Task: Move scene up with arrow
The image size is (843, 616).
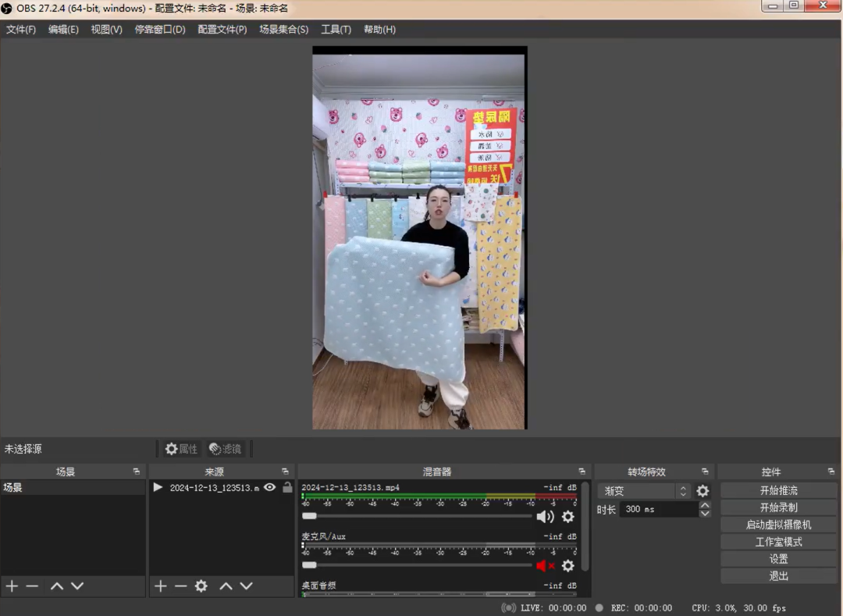Action: (57, 586)
